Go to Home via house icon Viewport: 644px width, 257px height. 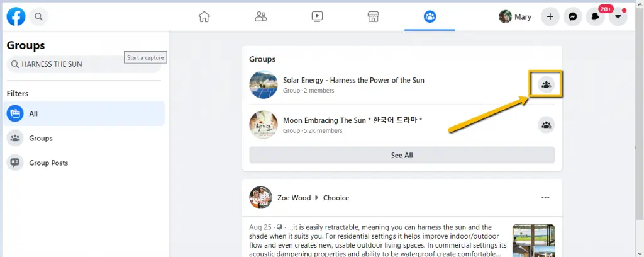[x=204, y=16]
